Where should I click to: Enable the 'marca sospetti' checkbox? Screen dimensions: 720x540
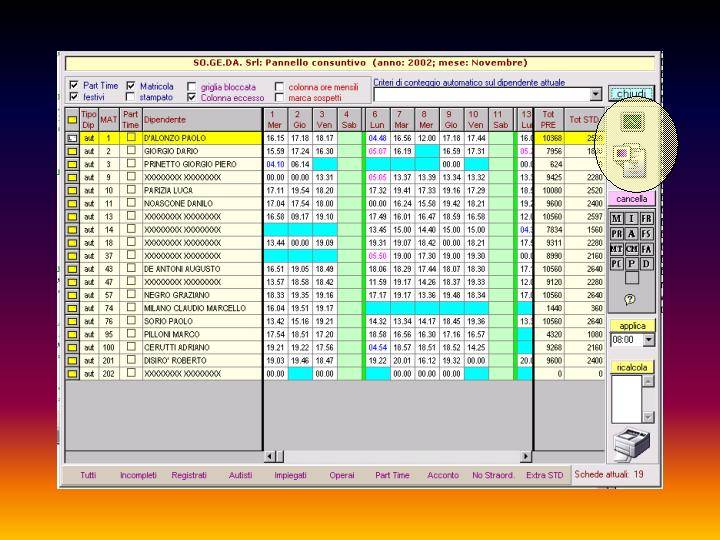click(x=279, y=98)
